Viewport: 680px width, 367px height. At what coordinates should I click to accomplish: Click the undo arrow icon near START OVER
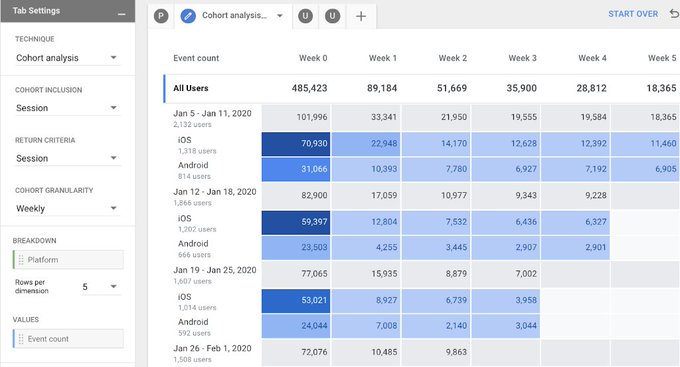click(x=674, y=14)
